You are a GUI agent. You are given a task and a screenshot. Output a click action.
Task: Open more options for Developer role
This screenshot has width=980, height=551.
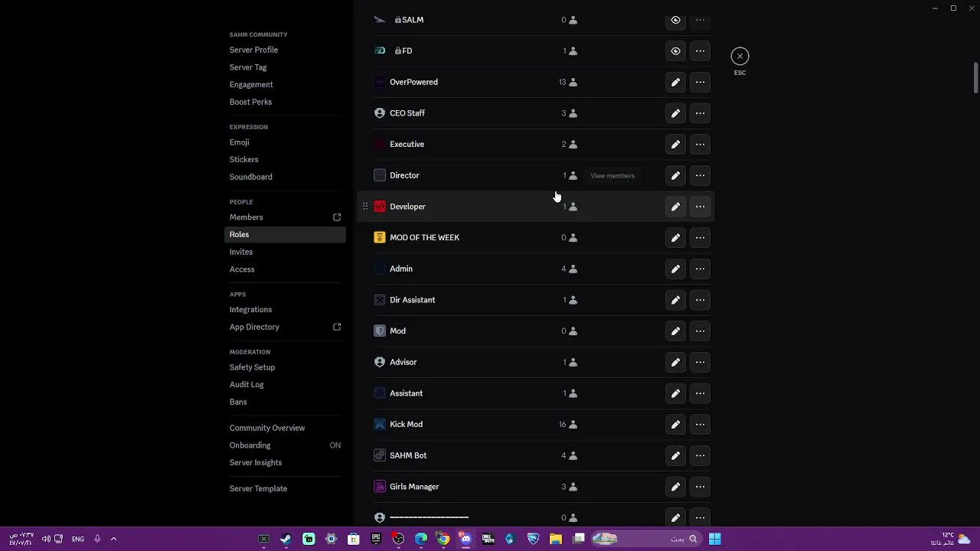(700, 207)
